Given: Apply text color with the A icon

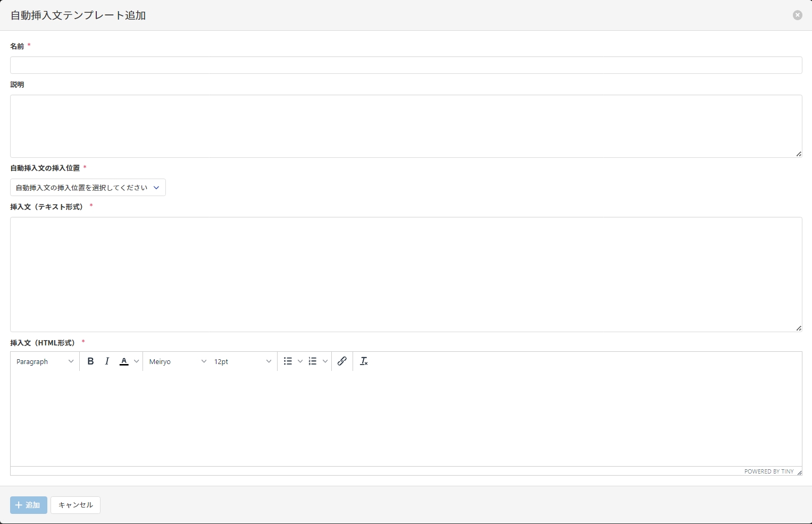Looking at the screenshot, I should point(124,361).
